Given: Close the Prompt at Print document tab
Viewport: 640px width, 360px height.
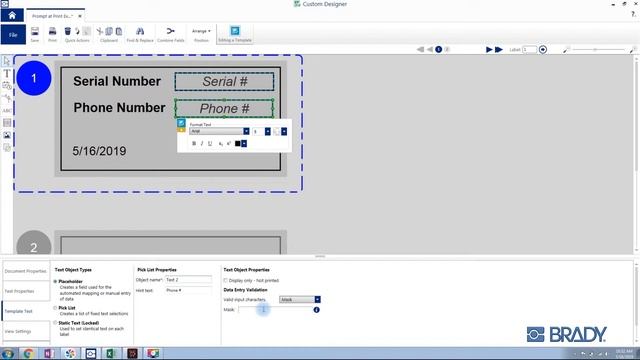Looking at the screenshot, I should (x=80, y=16).
